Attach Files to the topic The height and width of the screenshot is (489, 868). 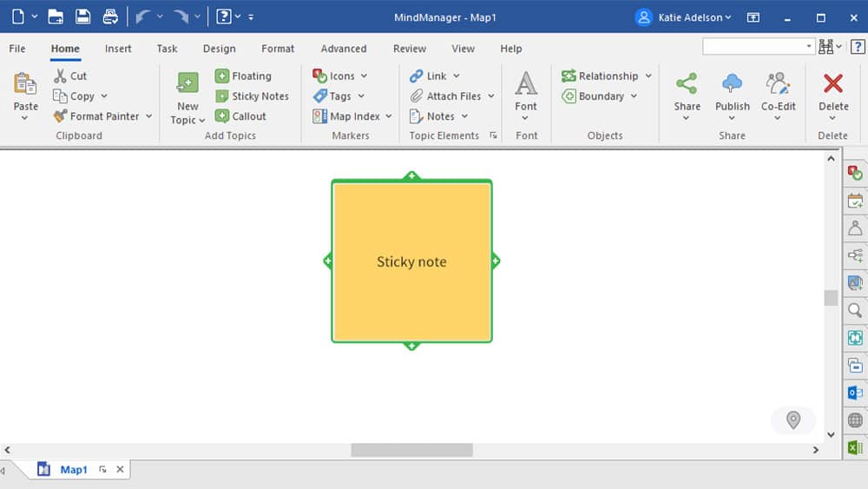tap(445, 96)
